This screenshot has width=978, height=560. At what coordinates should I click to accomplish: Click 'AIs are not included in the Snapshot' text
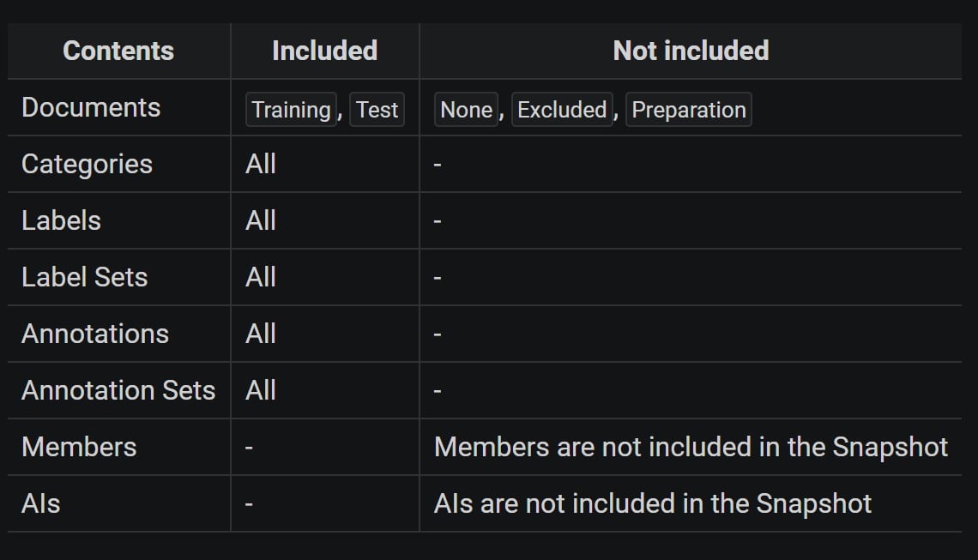(x=653, y=504)
